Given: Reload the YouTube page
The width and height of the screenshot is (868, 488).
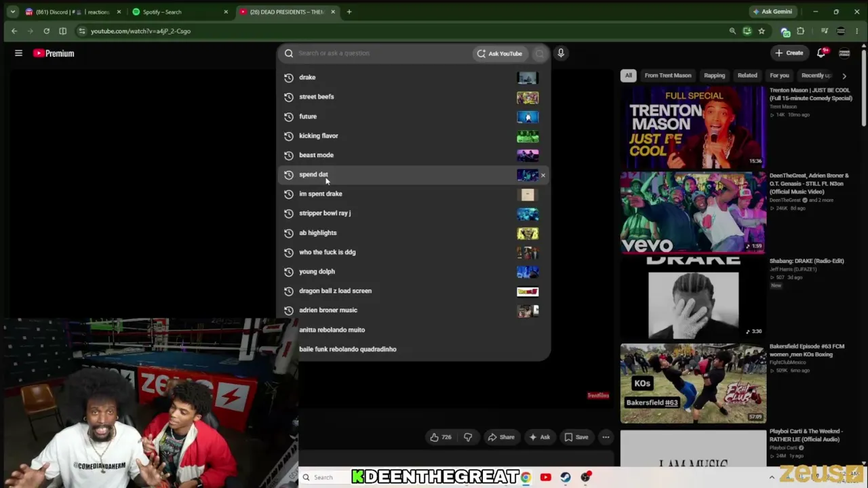Looking at the screenshot, I should (x=46, y=31).
